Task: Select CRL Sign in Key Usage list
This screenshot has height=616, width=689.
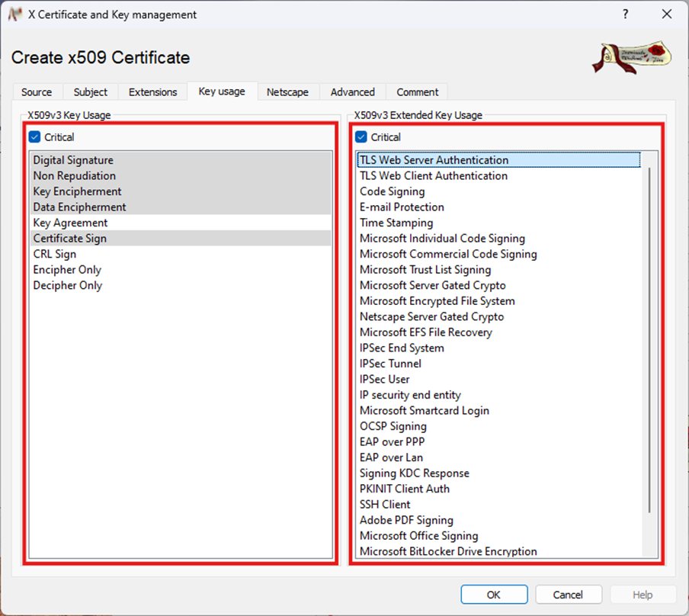Action: click(x=54, y=254)
